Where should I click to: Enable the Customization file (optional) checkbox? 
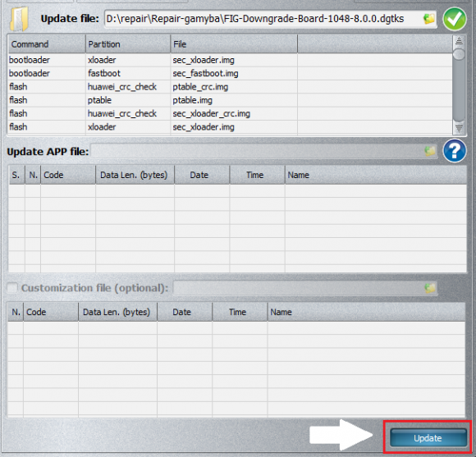(x=12, y=288)
